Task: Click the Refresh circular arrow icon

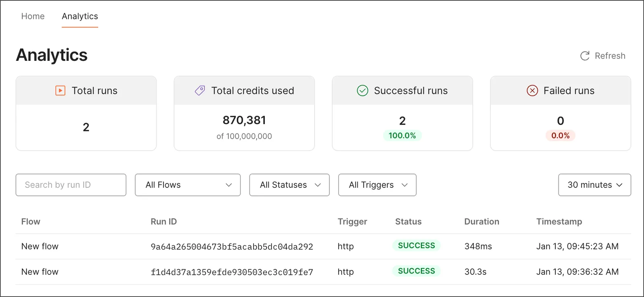Action: 585,56
